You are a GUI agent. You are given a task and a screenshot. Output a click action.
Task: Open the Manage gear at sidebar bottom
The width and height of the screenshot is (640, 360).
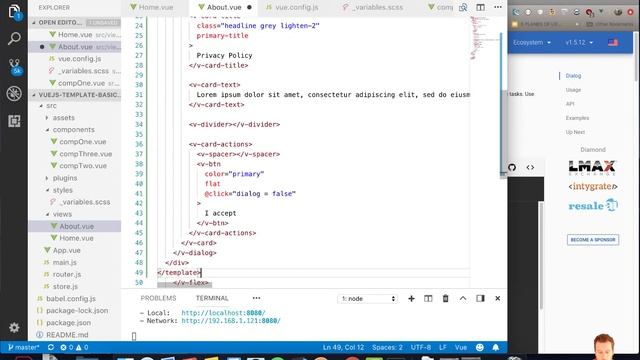click(x=14, y=327)
